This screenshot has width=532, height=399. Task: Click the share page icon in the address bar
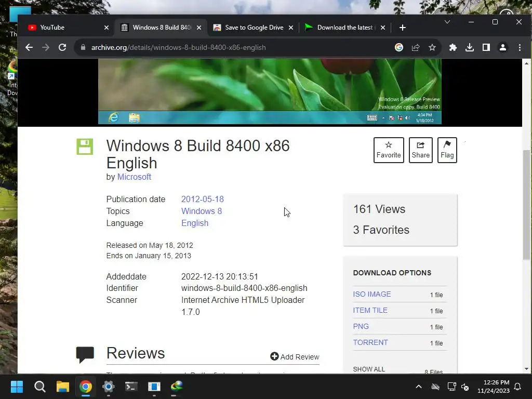tap(416, 47)
